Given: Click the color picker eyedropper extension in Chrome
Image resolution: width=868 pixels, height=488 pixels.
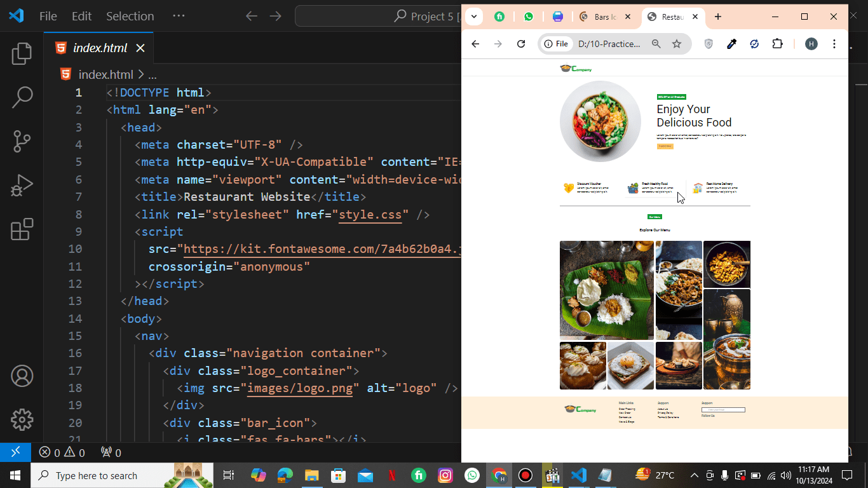Looking at the screenshot, I should click(x=731, y=44).
